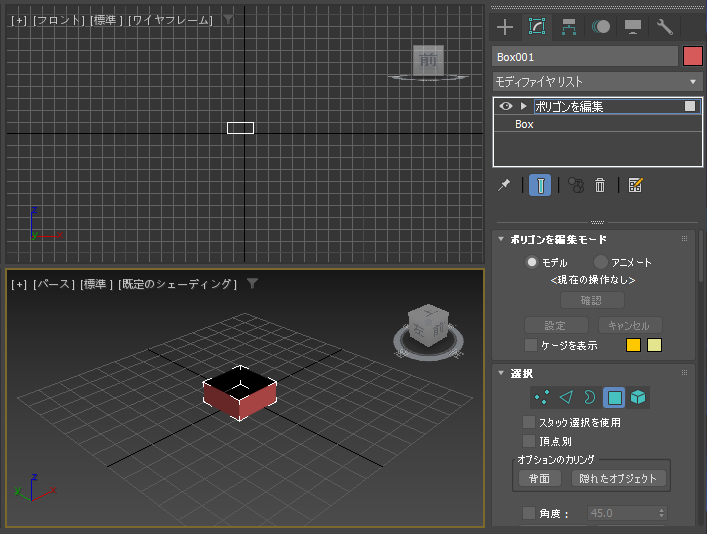Click the 角度 45.0 value field
This screenshot has width=707, height=534.
point(622,513)
